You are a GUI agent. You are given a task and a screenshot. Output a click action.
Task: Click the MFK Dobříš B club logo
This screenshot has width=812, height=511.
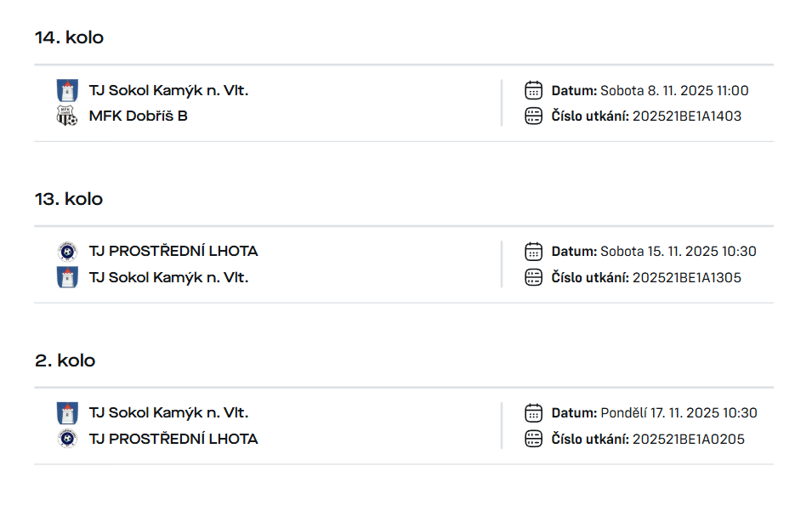pyautogui.click(x=67, y=116)
